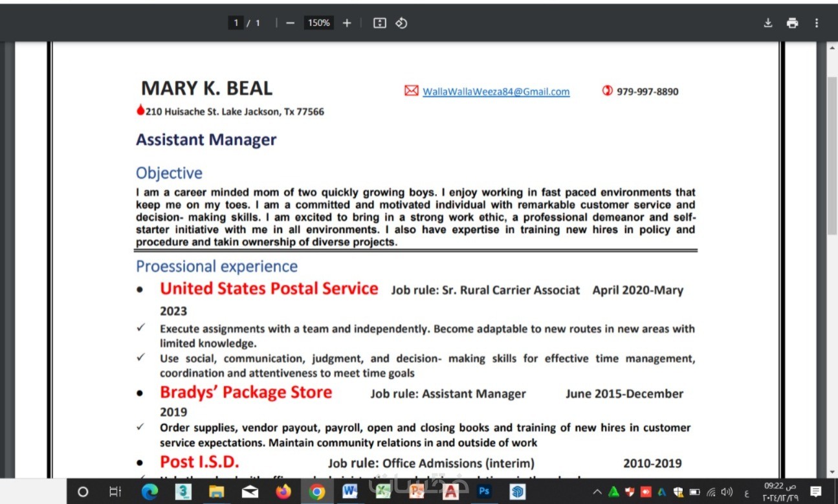The image size is (838, 504).
Task: Click the phone number 979-997-8890
Action: pos(648,92)
